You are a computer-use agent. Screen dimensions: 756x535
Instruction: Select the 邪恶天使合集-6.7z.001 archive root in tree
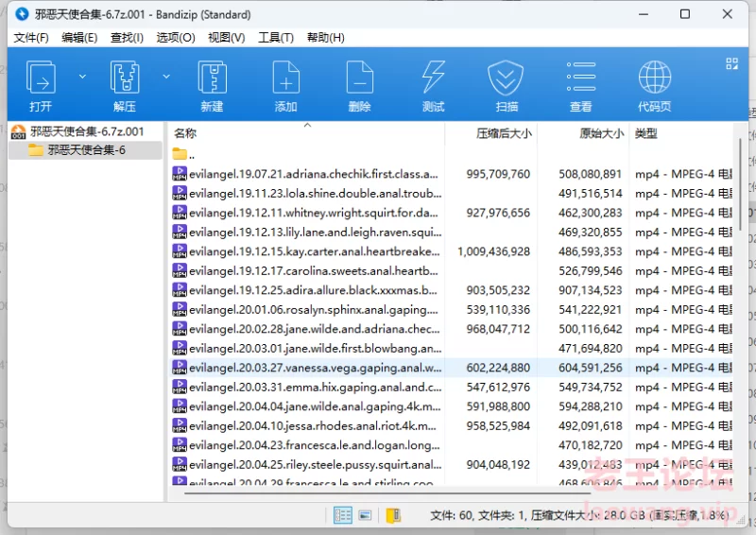point(87,131)
